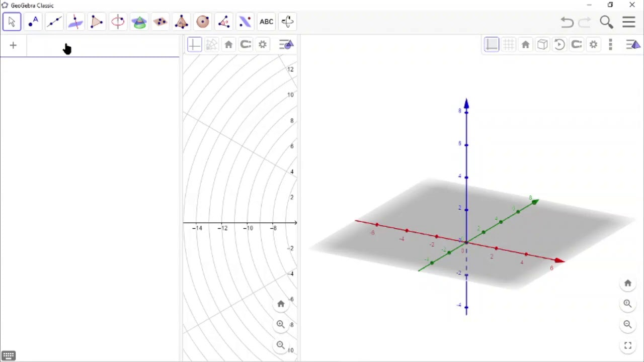Select the Move arrow tool
The height and width of the screenshot is (362, 644).
click(x=12, y=22)
